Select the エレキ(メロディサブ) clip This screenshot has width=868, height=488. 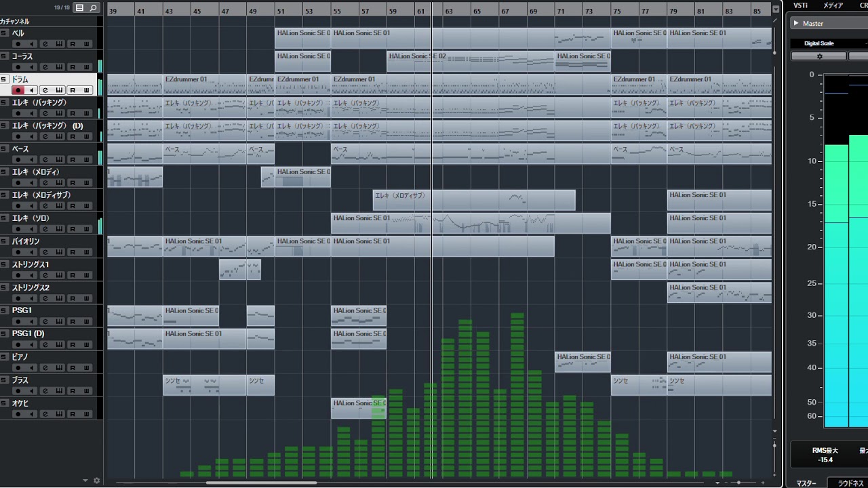(474, 200)
